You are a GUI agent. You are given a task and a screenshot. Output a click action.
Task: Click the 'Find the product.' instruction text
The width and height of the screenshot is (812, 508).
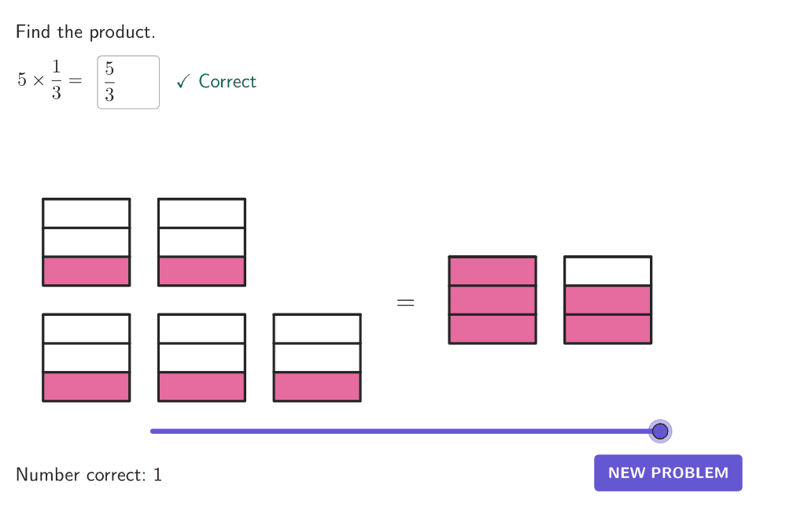[86, 32]
